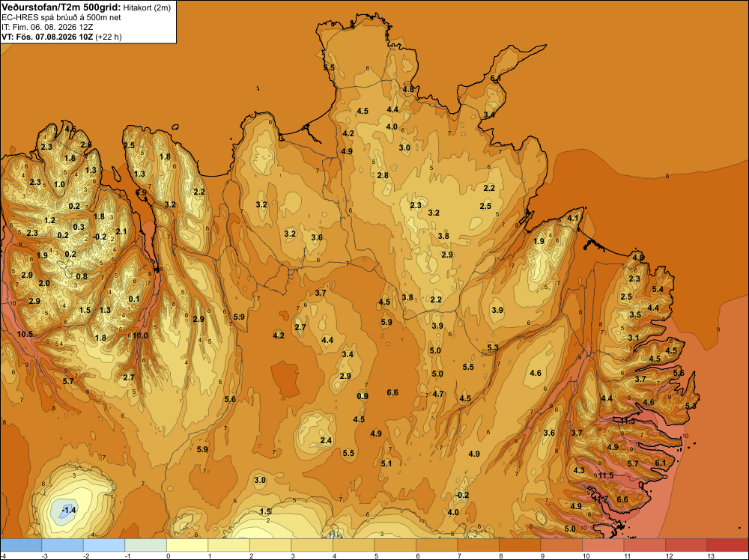Click the temperature value '6.9'

pos(142,192)
